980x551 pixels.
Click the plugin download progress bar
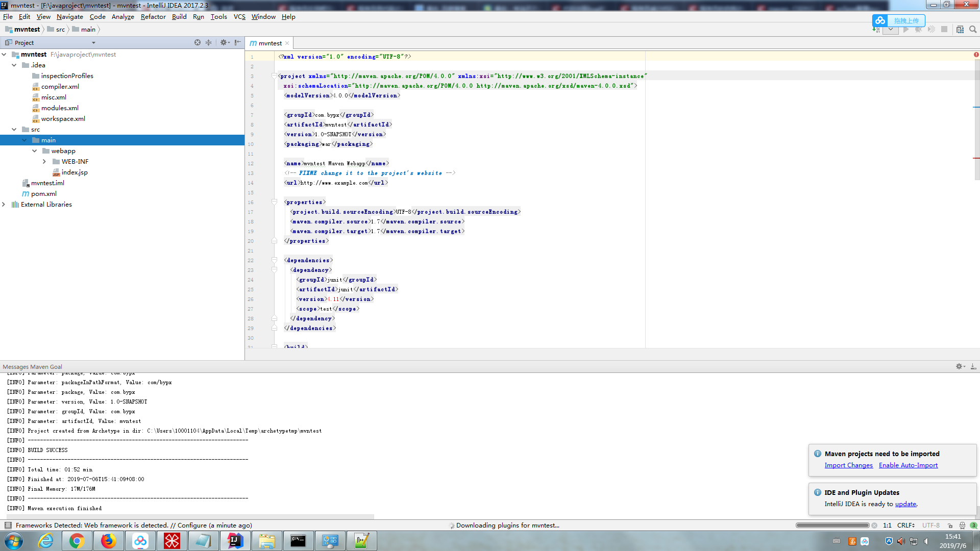[x=832, y=525]
